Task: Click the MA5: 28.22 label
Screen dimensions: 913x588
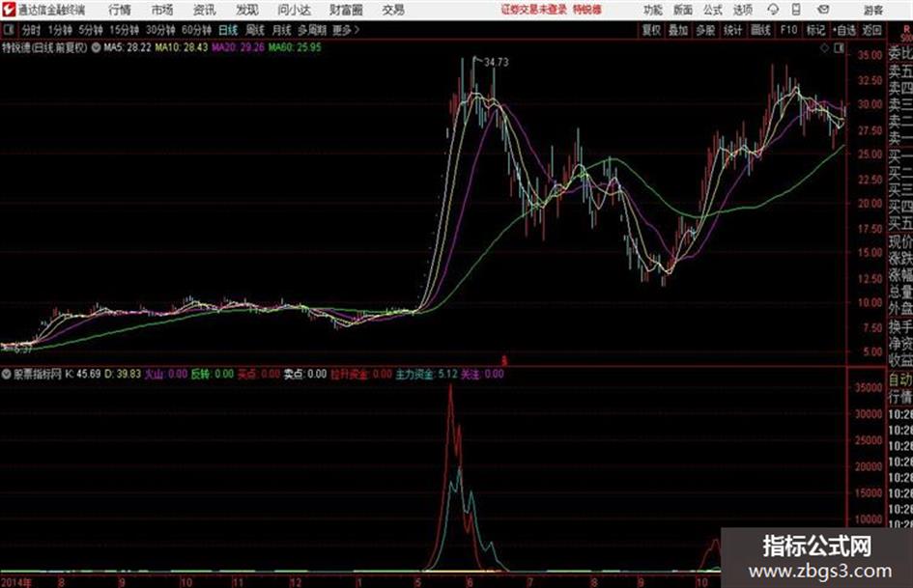Action: (128, 47)
